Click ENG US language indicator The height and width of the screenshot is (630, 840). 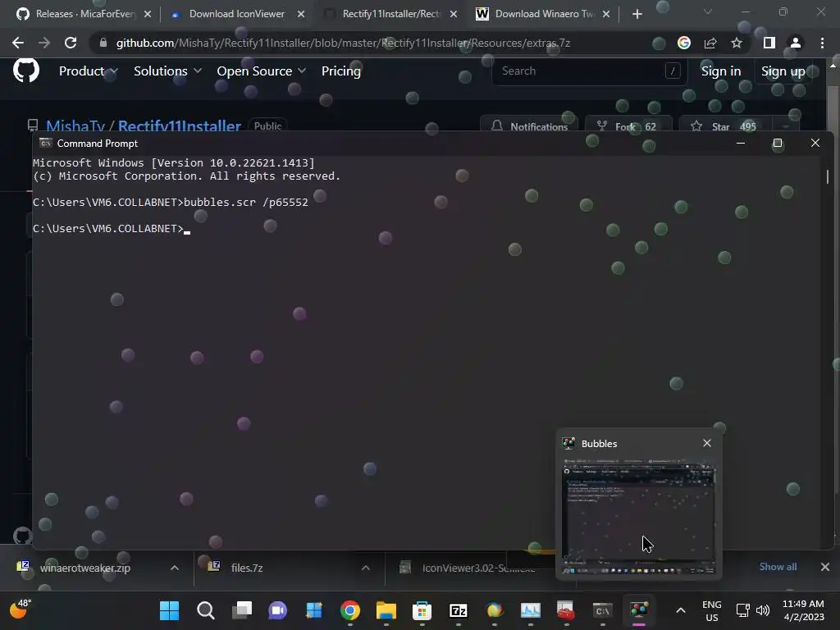coord(711,610)
